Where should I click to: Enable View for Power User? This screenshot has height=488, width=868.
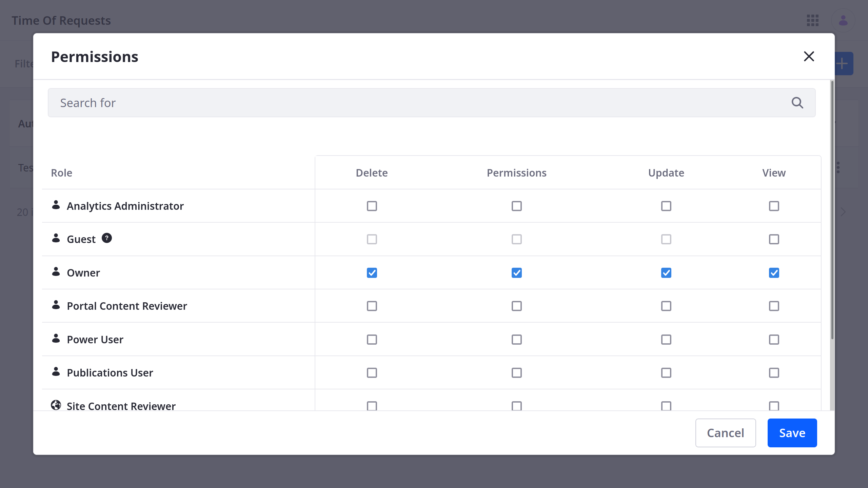(774, 340)
